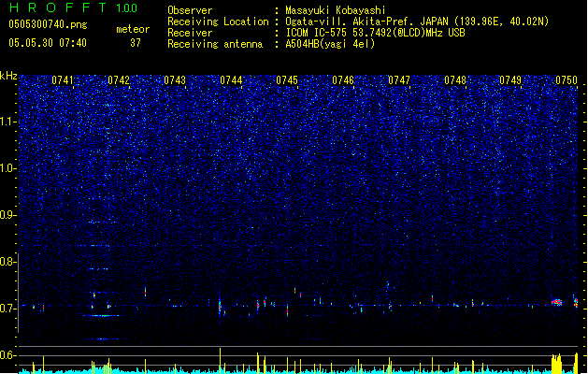Click the 'Receiving antenna' label
588x374 pixels.
[215, 44]
